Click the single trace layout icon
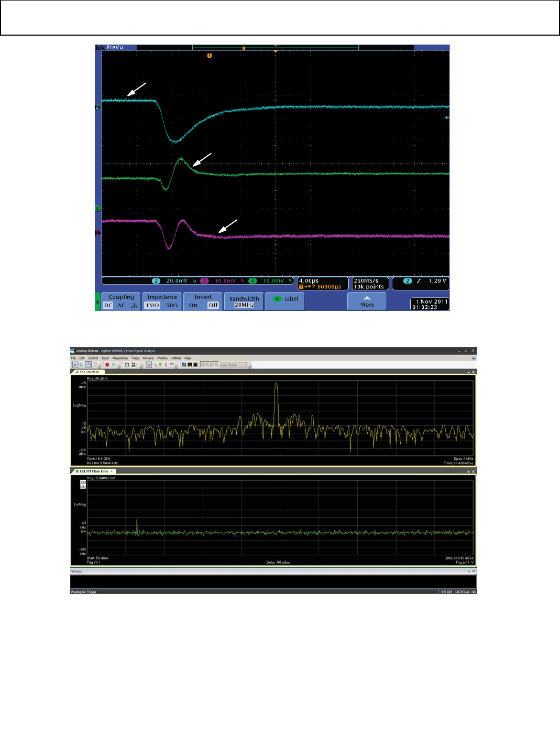 point(127,364)
